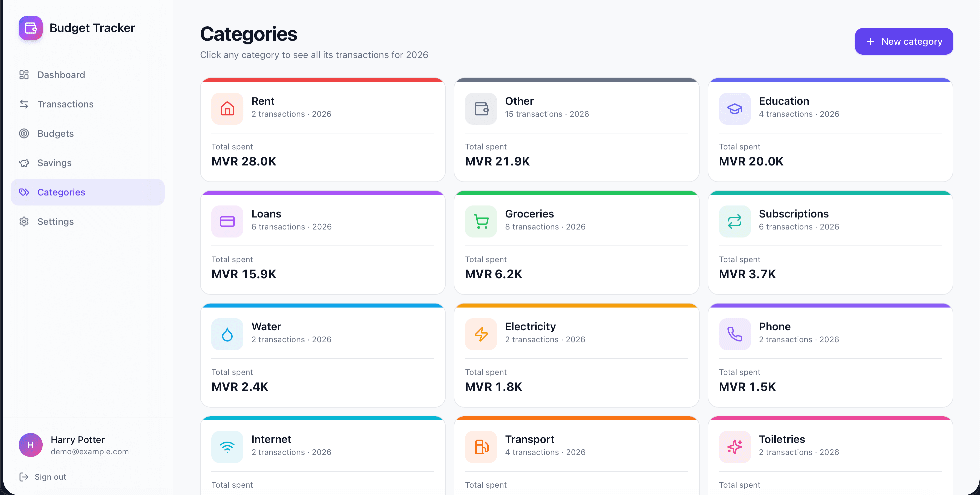Click the plus icon in New category button
980x495 pixels.
[870, 41]
